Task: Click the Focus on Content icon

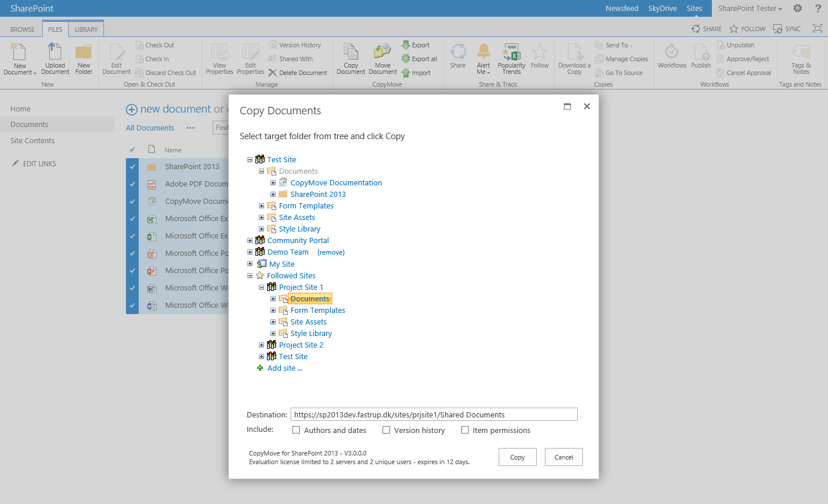Action: click(817, 28)
